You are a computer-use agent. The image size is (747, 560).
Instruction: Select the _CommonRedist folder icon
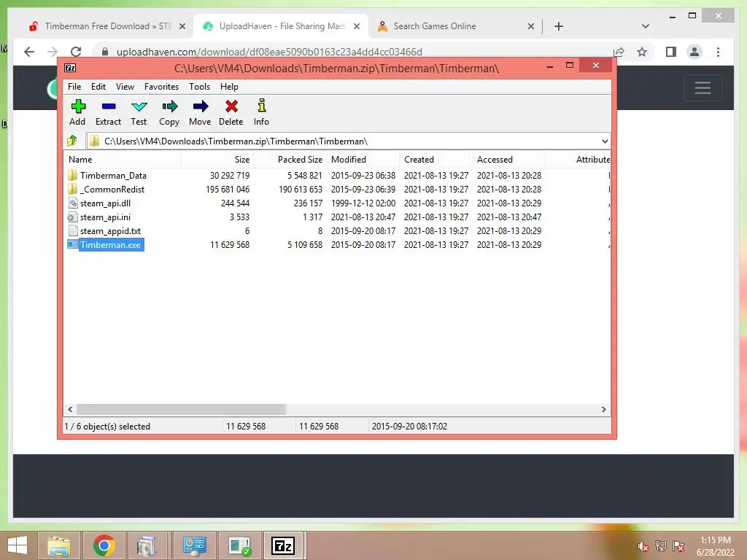72,189
